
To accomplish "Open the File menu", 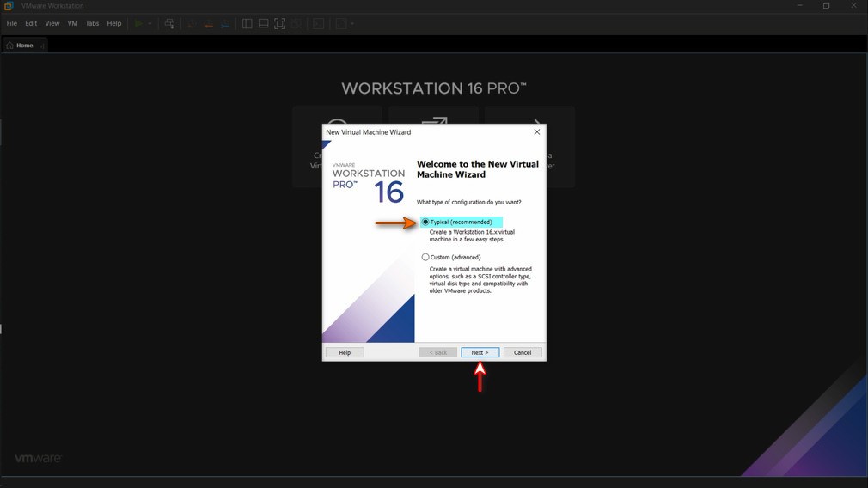I will click(x=12, y=23).
